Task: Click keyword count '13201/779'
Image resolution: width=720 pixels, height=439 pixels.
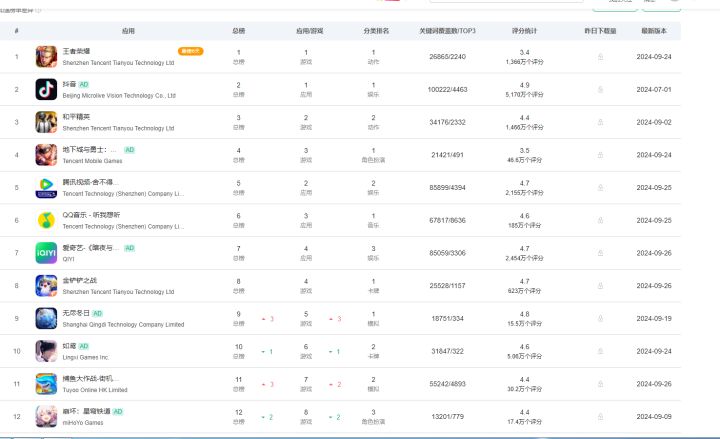Action: click(447, 416)
